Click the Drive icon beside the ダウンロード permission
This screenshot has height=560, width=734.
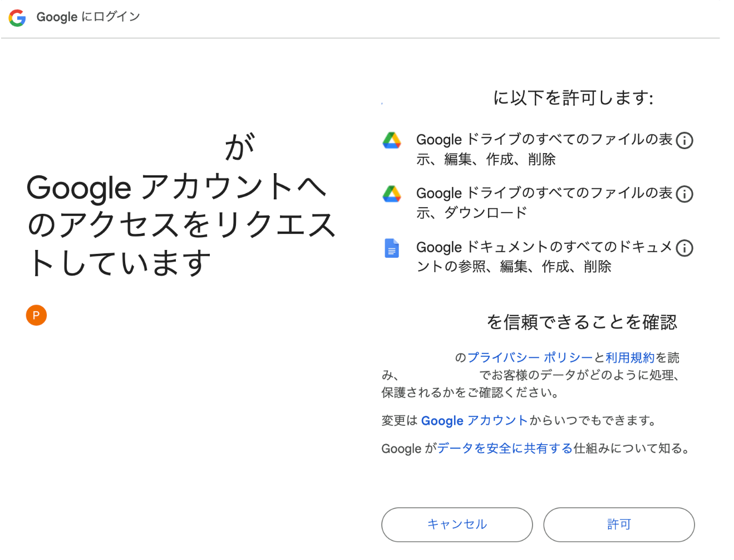(x=392, y=194)
